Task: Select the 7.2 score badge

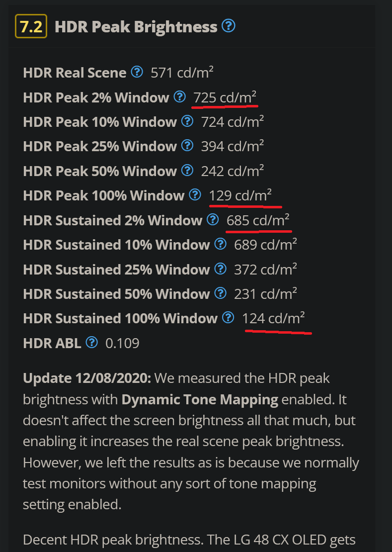Action: click(x=30, y=26)
